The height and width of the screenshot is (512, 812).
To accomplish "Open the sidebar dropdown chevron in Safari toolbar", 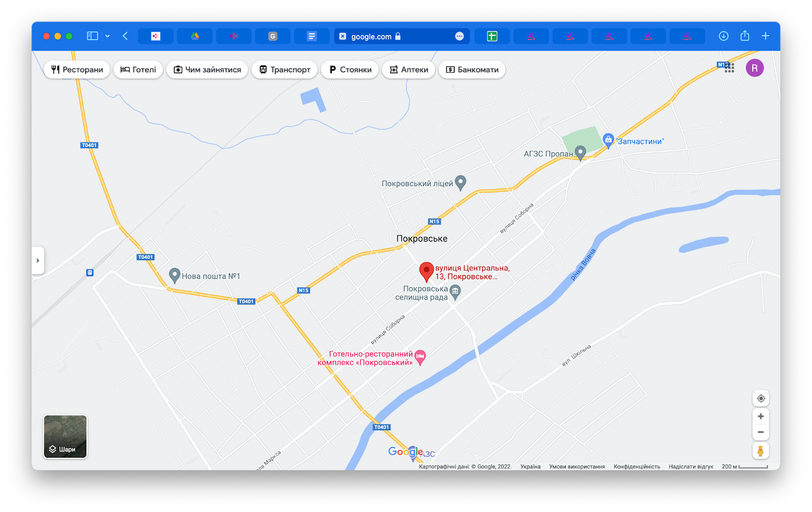I will [x=108, y=36].
